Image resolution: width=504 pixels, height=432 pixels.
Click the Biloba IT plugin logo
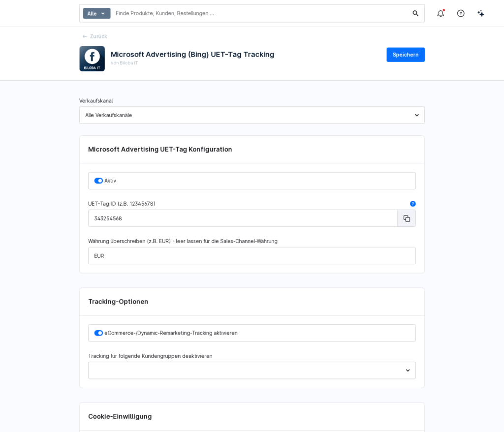92,59
